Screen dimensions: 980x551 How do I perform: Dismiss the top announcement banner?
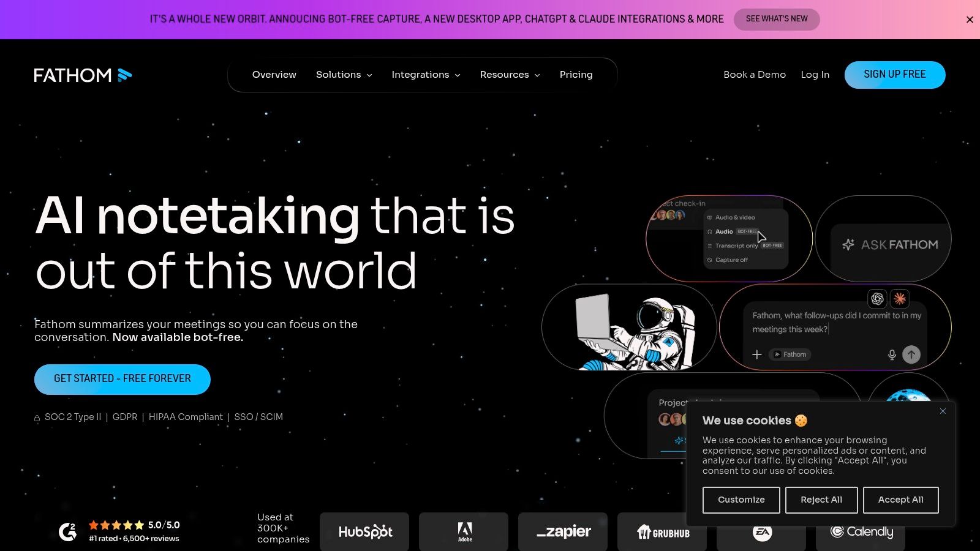(970, 20)
